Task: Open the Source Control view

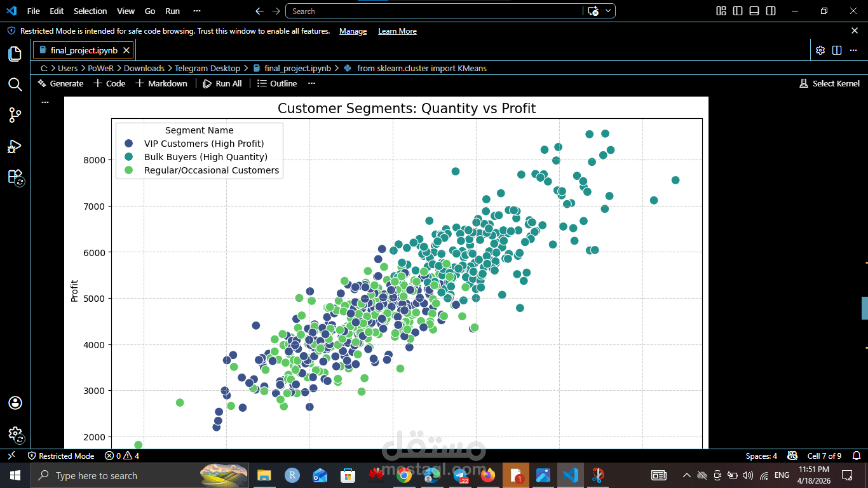Action: 15,115
